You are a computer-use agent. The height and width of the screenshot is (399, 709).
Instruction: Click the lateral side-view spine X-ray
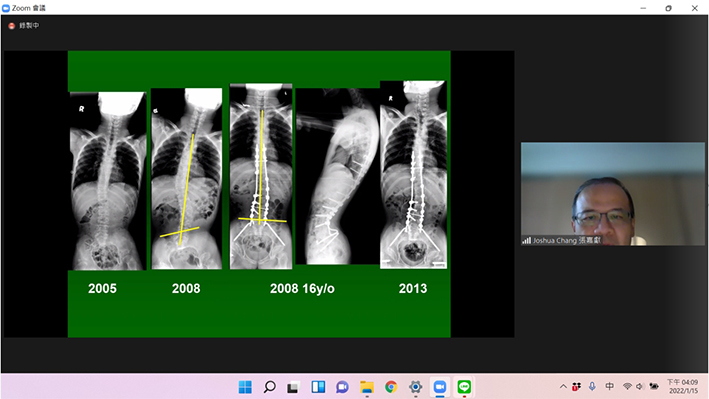click(x=337, y=176)
